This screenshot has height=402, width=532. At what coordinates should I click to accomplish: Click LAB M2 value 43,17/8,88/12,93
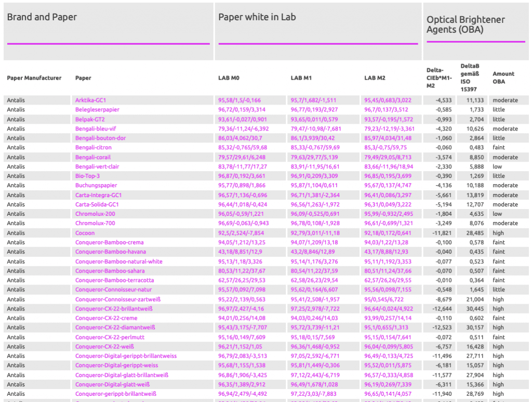click(387, 252)
